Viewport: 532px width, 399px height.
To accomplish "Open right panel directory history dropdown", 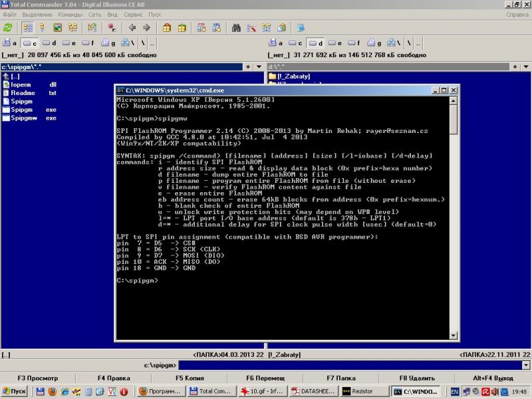I will tap(525, 67).
